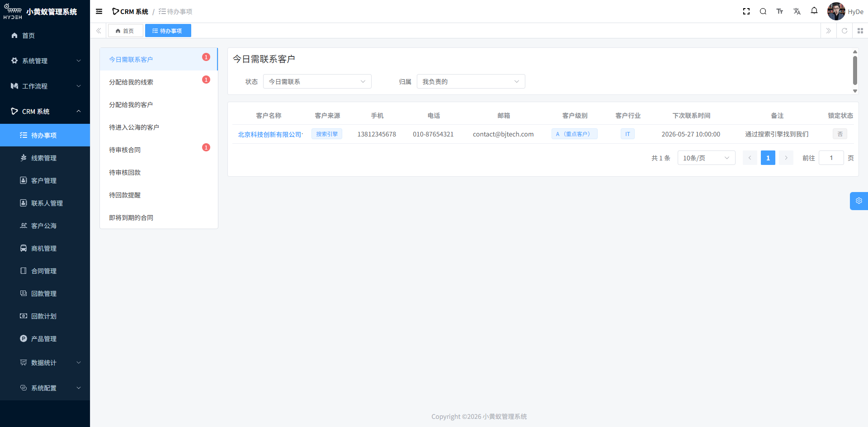
Task: Click the 前往 page number input
Action: click(x=831, y=158)
